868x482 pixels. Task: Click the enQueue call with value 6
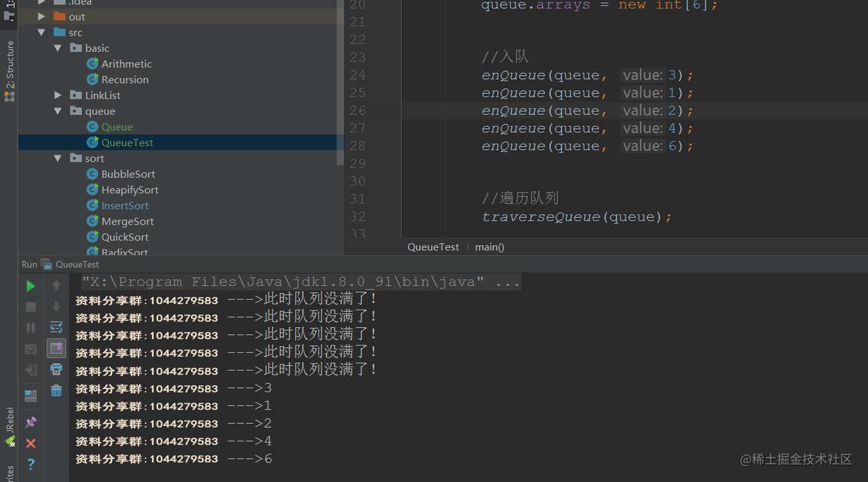pyautogui.click(x=587, y=146)
